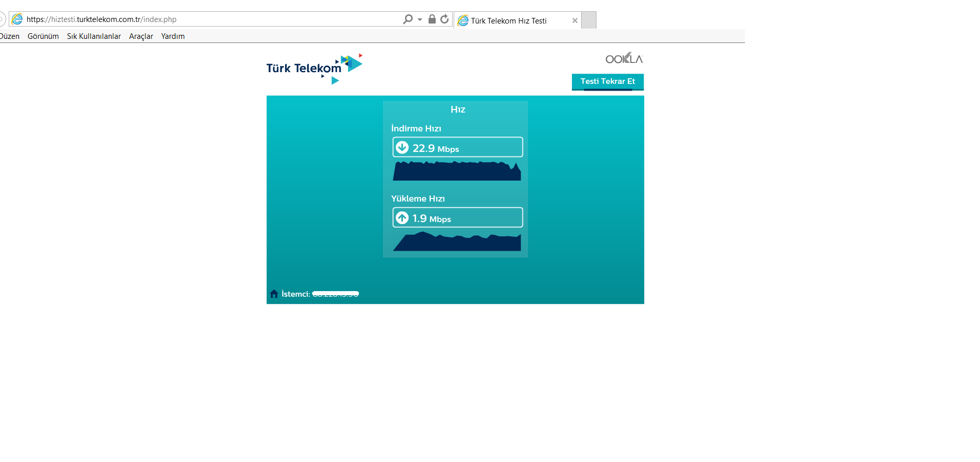This screenshot has height=462, width=980.
Task: Open the address bar autocomplete dropdown arrow
Action: coord(420,19)
